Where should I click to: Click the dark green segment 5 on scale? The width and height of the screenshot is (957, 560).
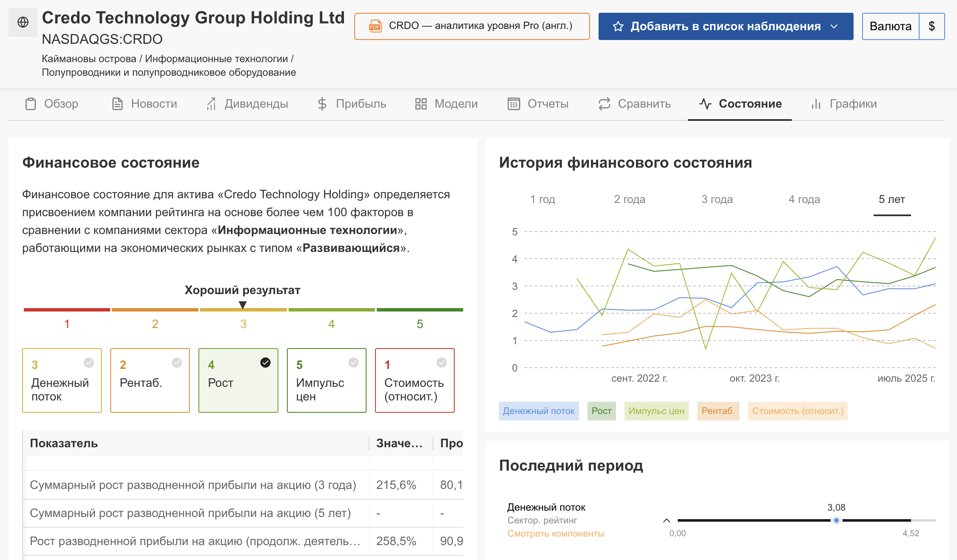pos(420,310)
